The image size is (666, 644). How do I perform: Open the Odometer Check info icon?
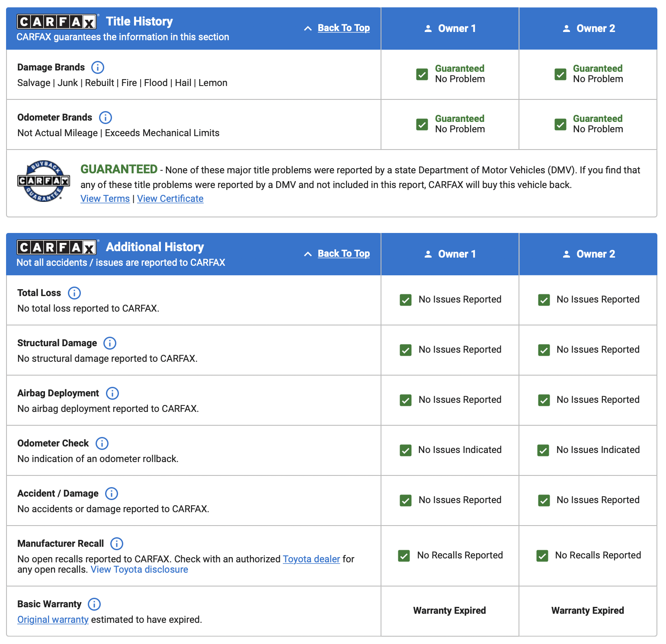click(102, 443)
